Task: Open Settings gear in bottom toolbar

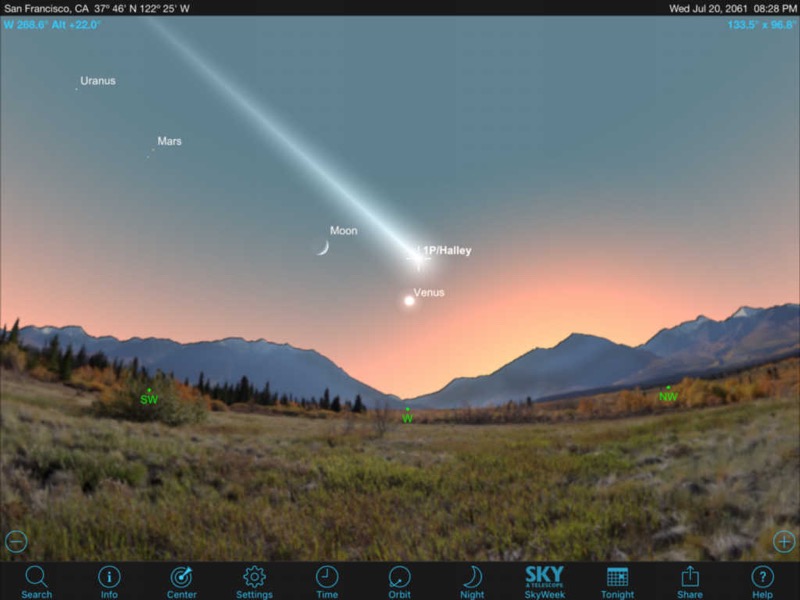Action: click(x=254, y=578)
